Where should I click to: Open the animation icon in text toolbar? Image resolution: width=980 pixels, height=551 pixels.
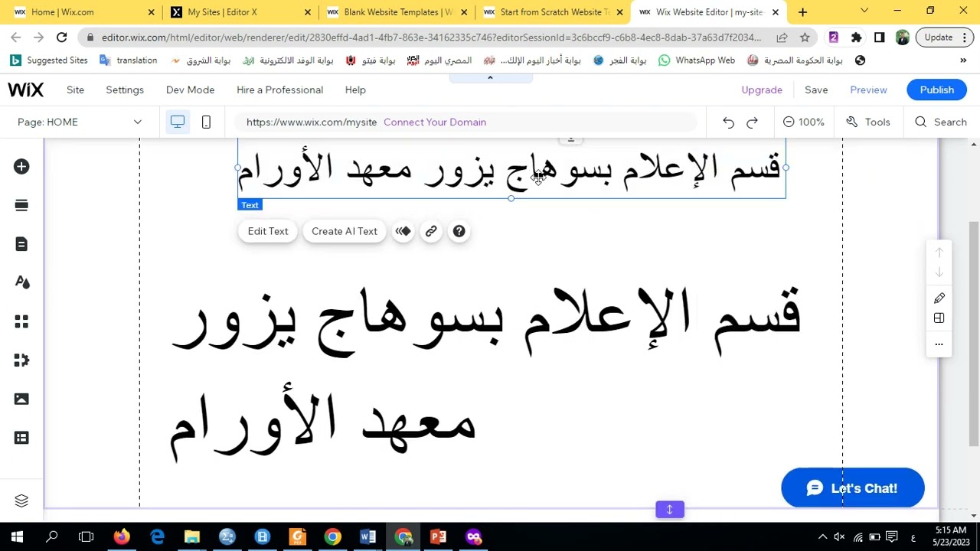[403, 231]
